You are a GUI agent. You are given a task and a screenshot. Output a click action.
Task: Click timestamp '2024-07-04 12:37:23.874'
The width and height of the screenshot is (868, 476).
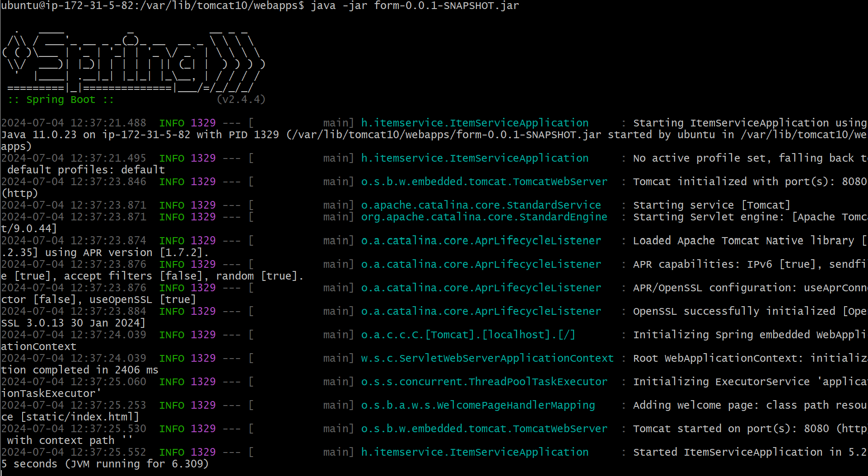coord(74,241)
